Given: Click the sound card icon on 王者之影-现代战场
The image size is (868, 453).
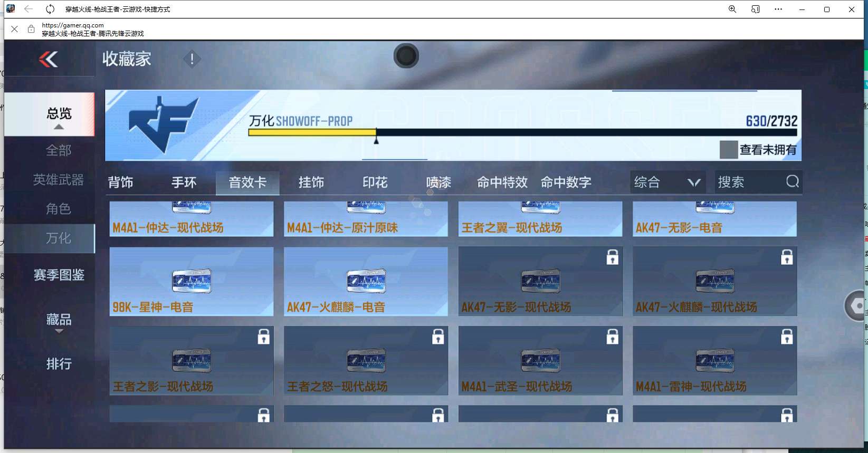Looking at the screenshot, I should tap(192, 361).
